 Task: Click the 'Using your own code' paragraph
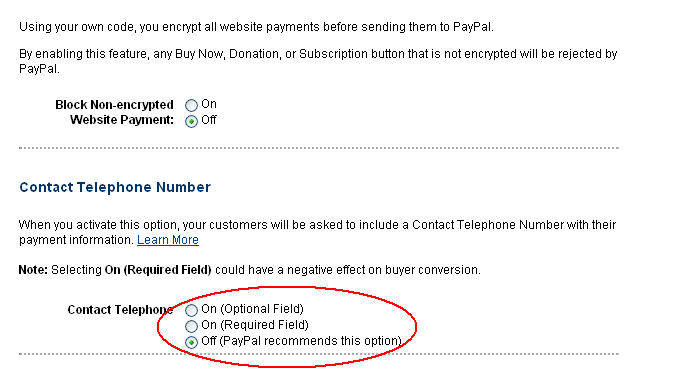pyautogui.click(x=256, y=27)
